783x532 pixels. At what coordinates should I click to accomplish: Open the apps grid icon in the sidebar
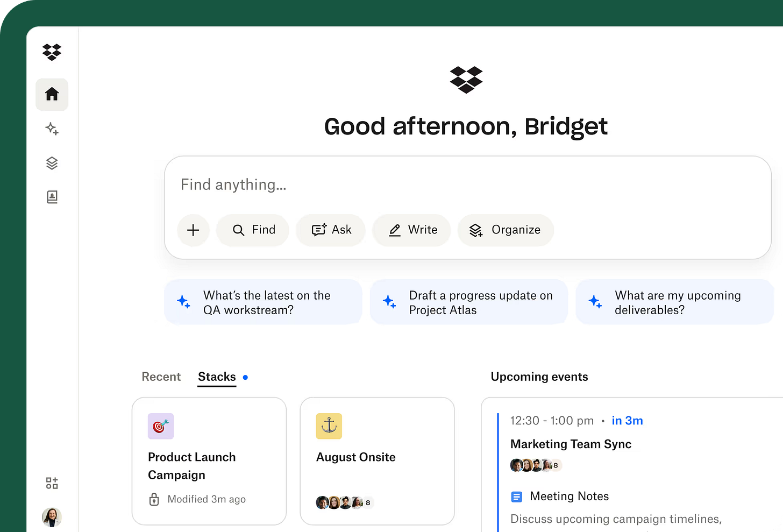click(52, 483)
